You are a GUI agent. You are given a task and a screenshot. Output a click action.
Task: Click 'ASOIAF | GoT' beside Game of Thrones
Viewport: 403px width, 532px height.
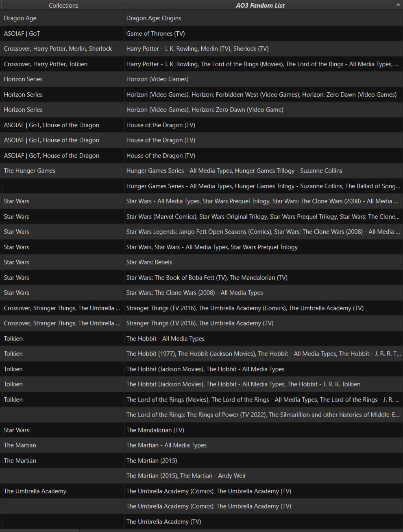[x=63, y=33]
